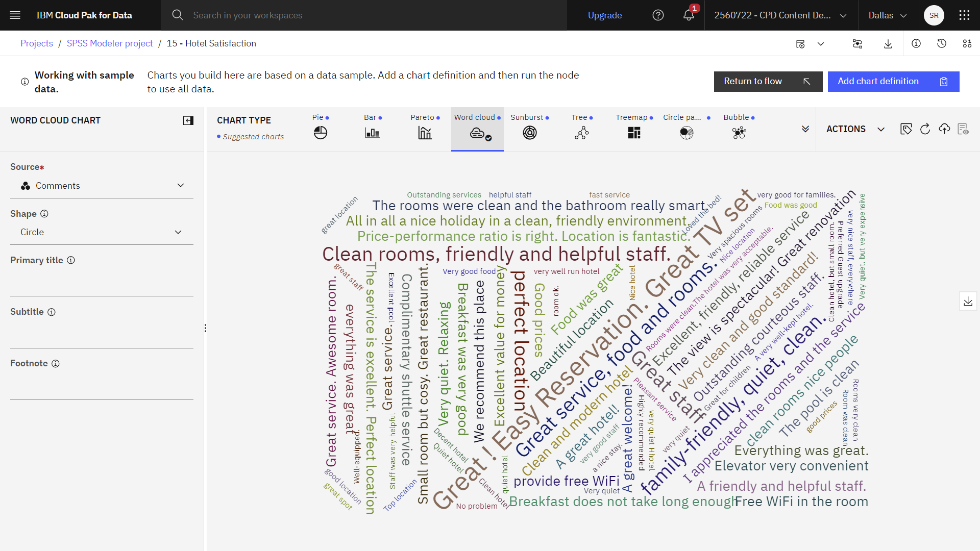Open the flow palette nodes icon

(x=967, y=44)
